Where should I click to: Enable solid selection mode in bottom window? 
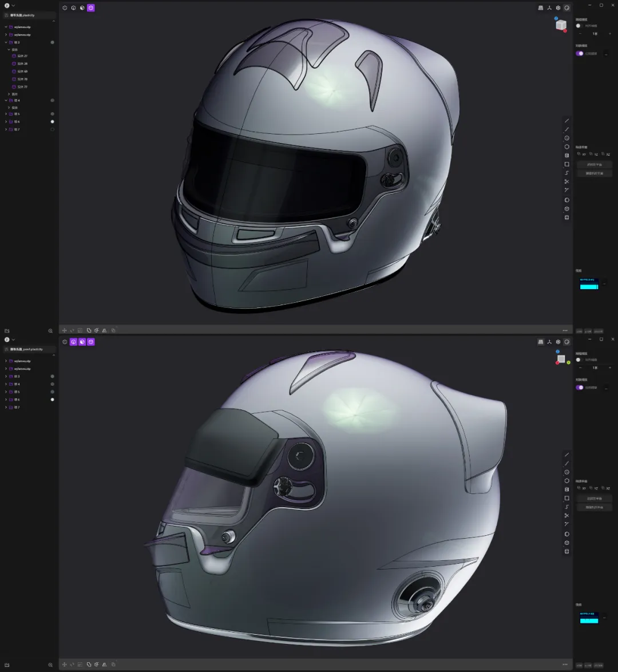click(91, 342)
